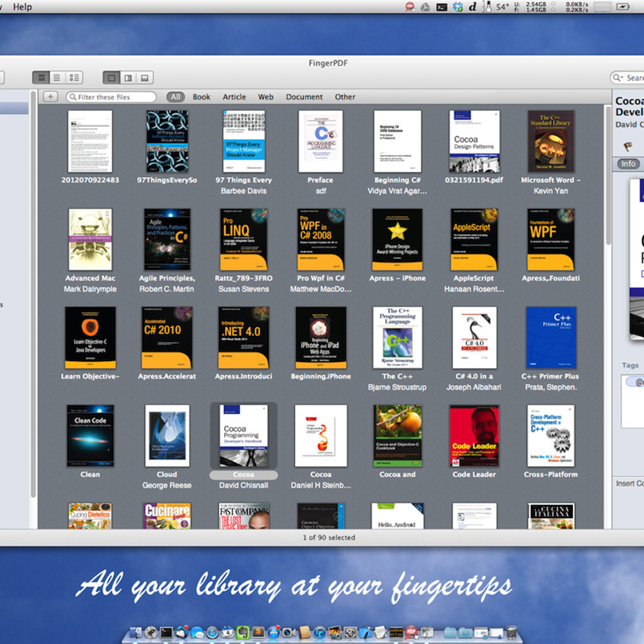
Task: Click the plus button to add files
Action: pyautogui.click(x=50, y=97)
